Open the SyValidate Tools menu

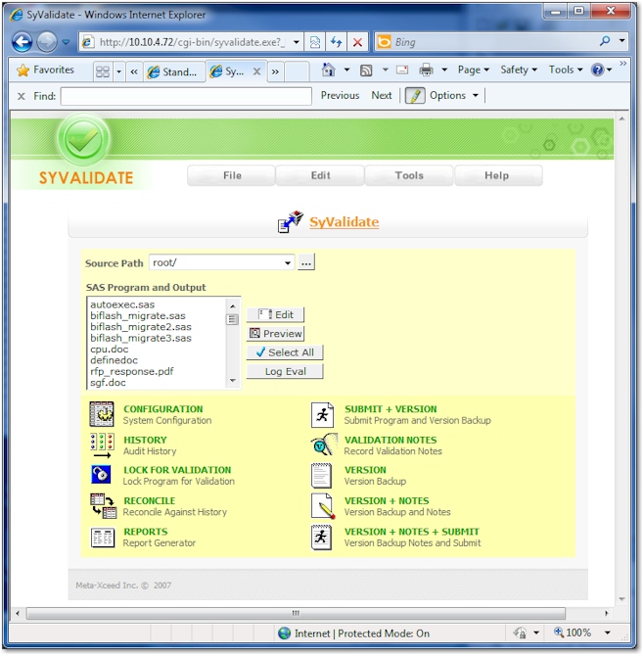tap(409, 175)
